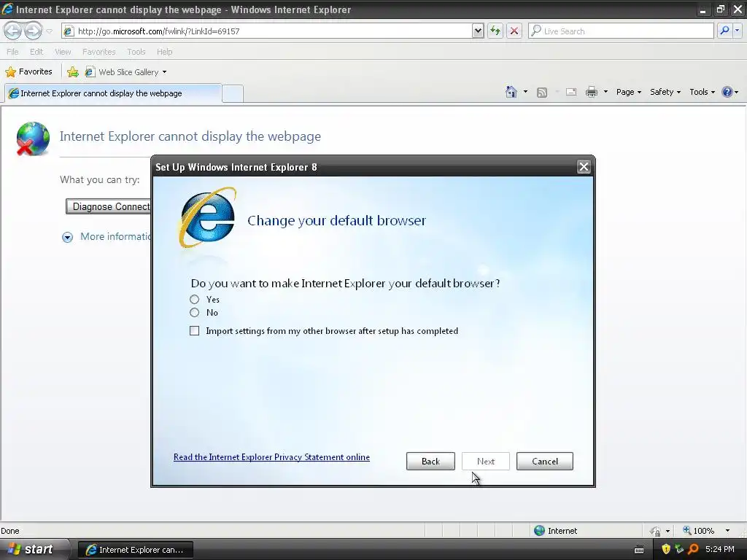Click Cancel in the setup dialog
This screenshot has height=560, width=747.
tap(544, 462)
